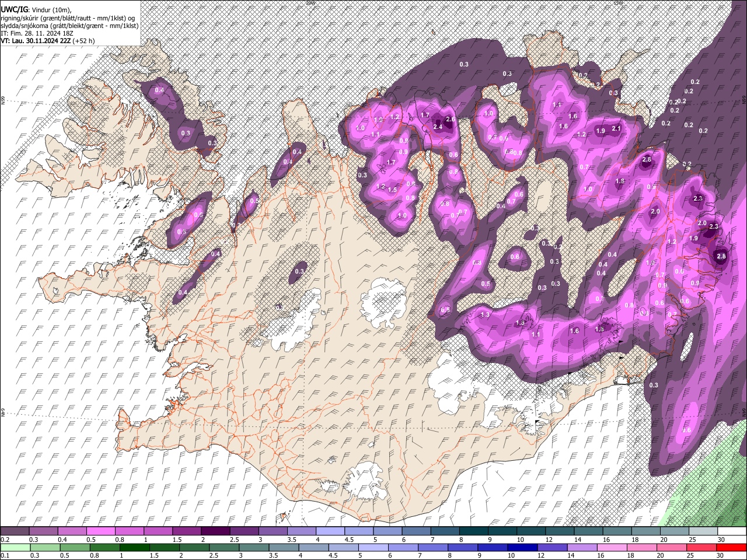
Task: Click the round white glacier in central Iceland
Action: click(383, 302)
